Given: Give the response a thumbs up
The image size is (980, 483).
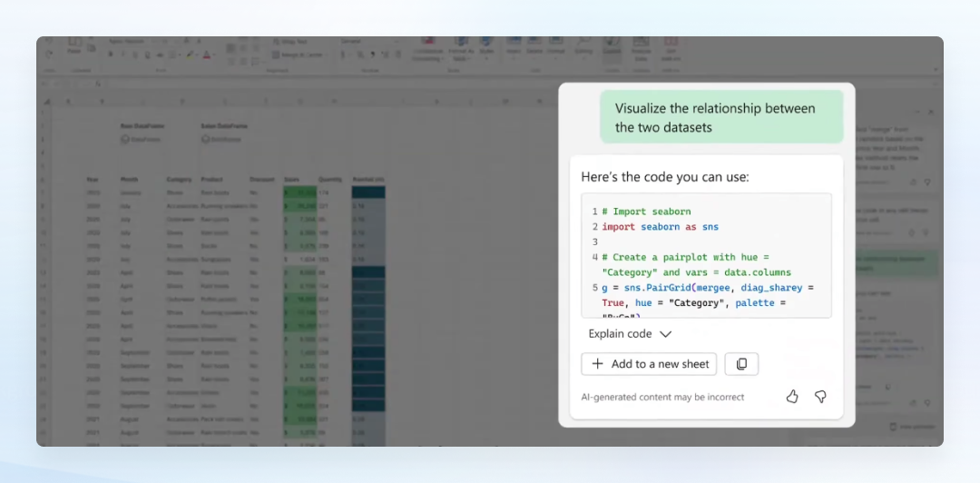Looking at the screenshot, I should tap(792, 397).
